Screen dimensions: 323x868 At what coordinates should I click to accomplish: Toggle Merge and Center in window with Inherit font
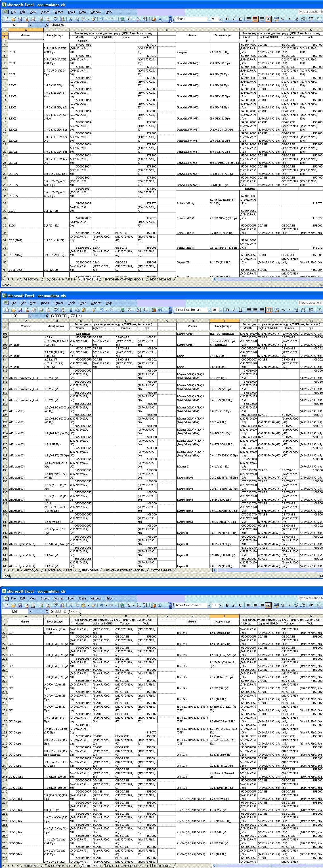pos(268,19)
